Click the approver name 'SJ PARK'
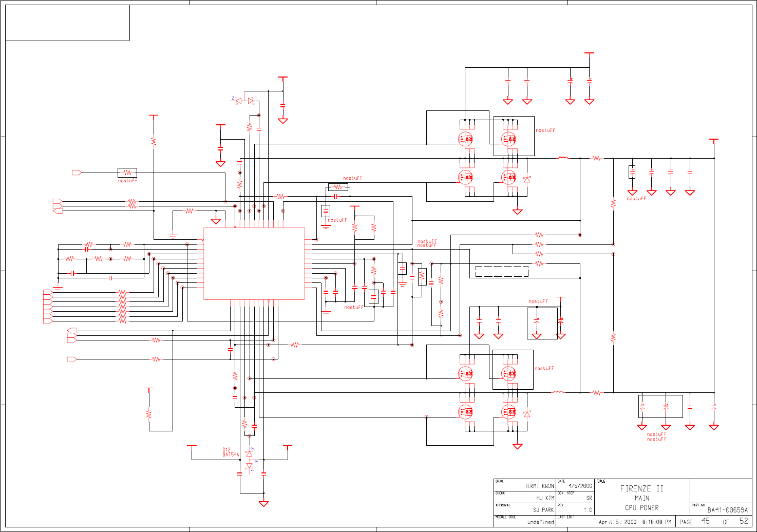 (543, 510)
